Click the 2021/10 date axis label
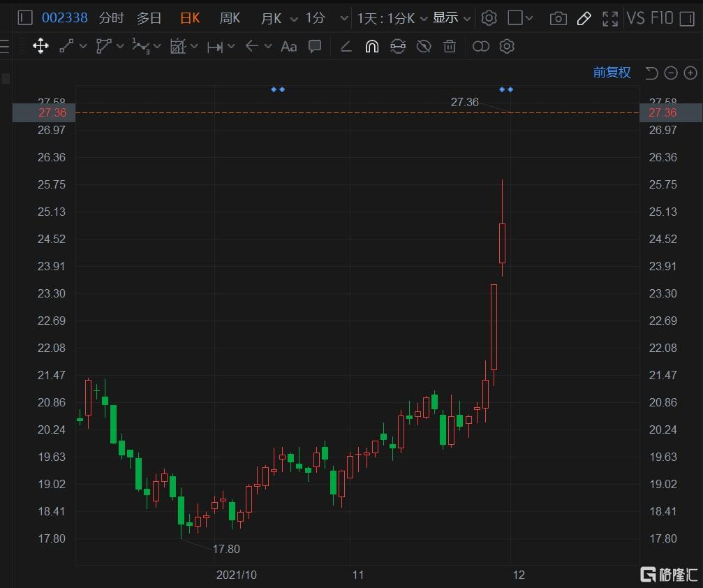The height and width of the screenshot is (588, 703). point(236,575)
